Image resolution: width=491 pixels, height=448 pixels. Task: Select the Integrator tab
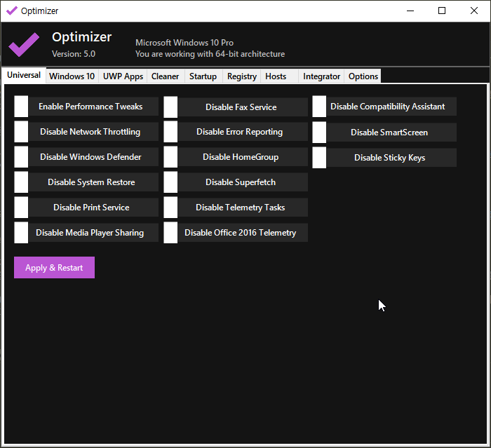[x=321, y=76]
